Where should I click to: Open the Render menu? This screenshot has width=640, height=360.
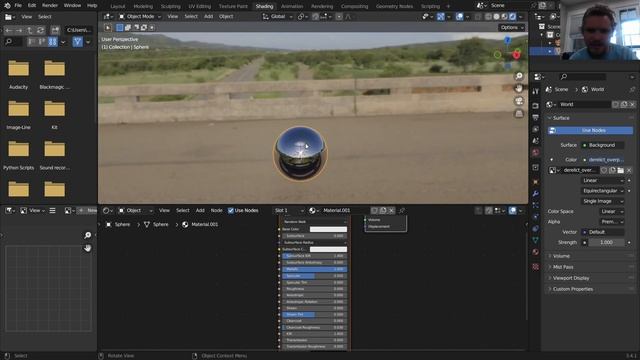point(50,6)
